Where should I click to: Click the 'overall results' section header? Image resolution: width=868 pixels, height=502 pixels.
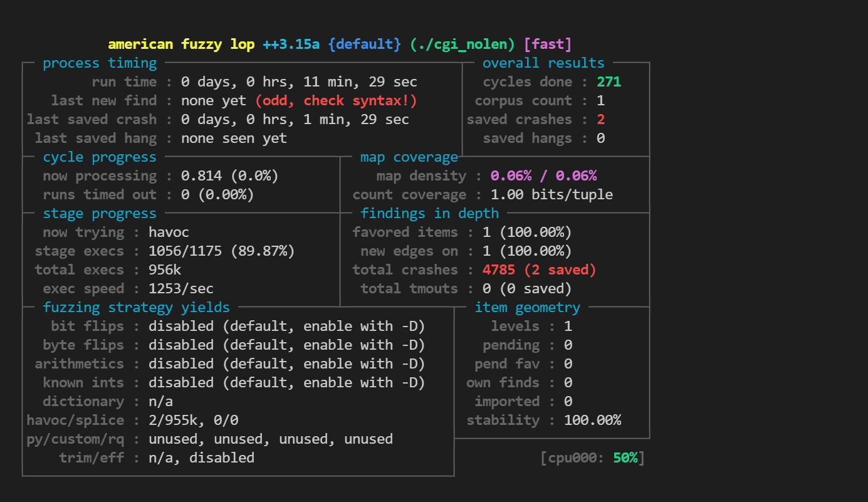pos(543,63)
